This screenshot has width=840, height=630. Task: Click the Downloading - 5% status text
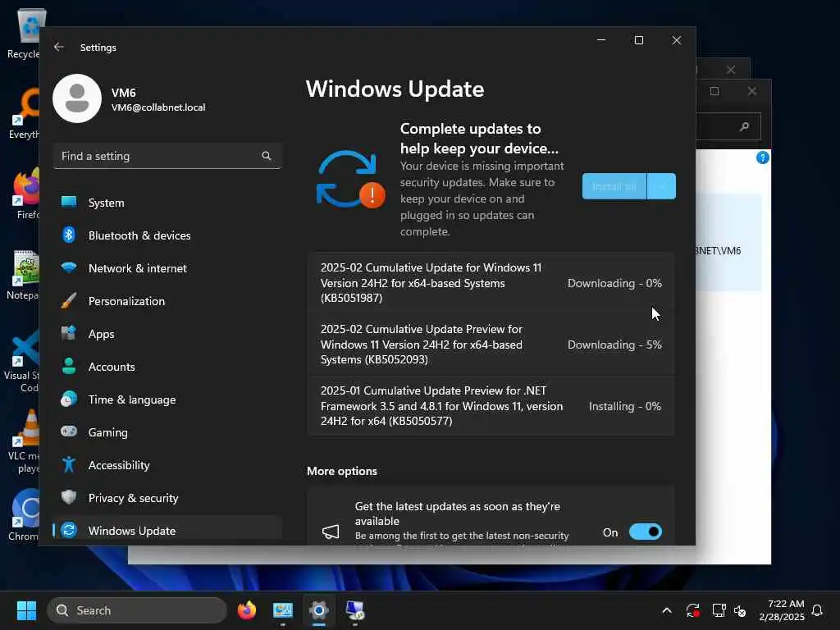pyautogui.click(x=614, y=345)
